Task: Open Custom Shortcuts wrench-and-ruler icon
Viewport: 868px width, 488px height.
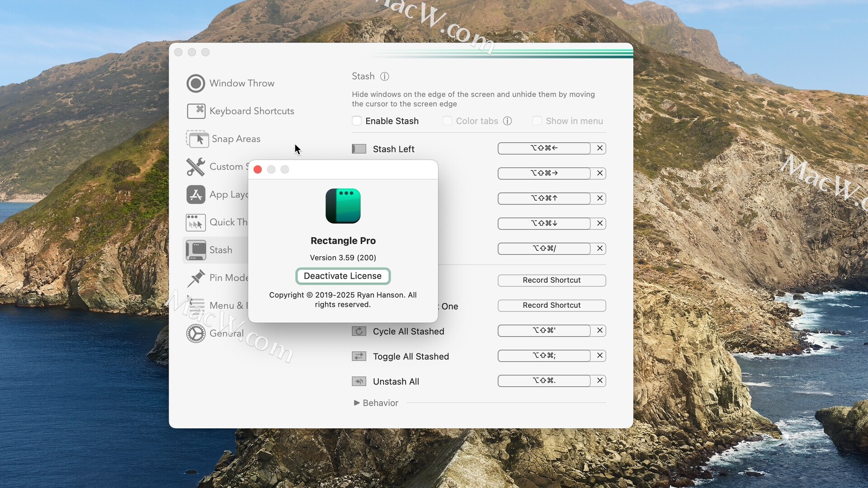Action: [x=196, y=167]
